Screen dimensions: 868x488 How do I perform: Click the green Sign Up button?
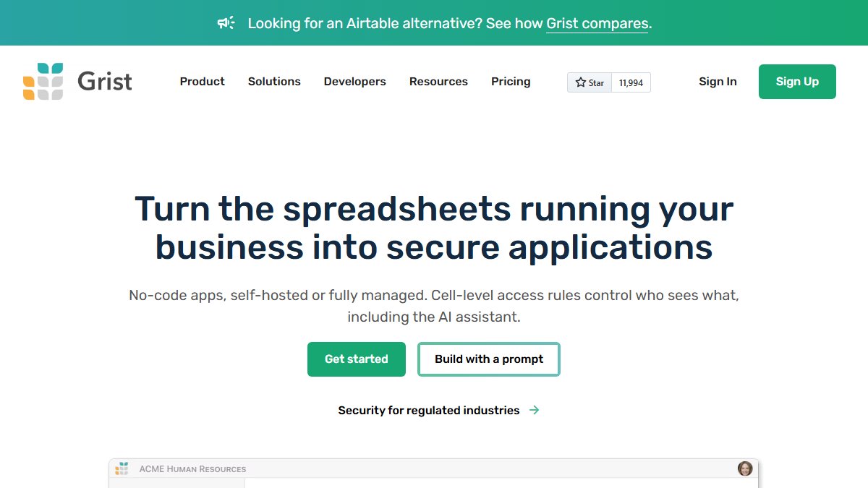click(797, 82)
